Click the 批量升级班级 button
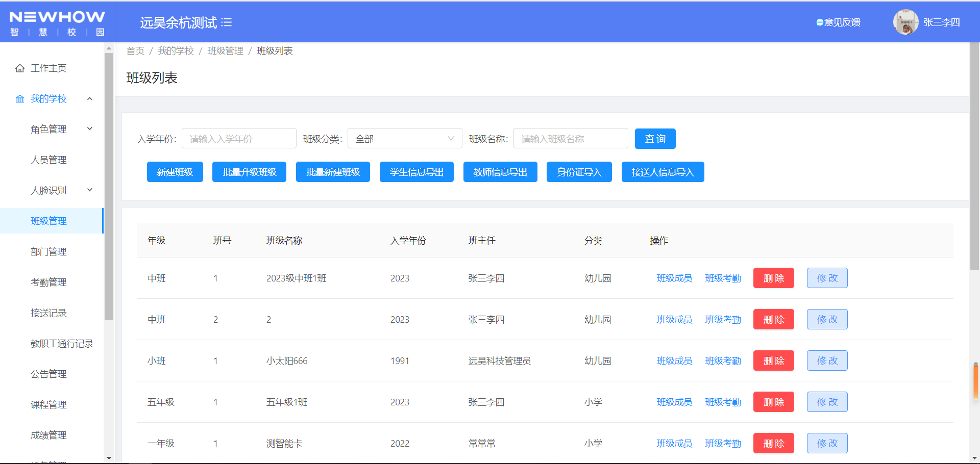This screenshot has height=464, width=980. click(x=250, y=172)
